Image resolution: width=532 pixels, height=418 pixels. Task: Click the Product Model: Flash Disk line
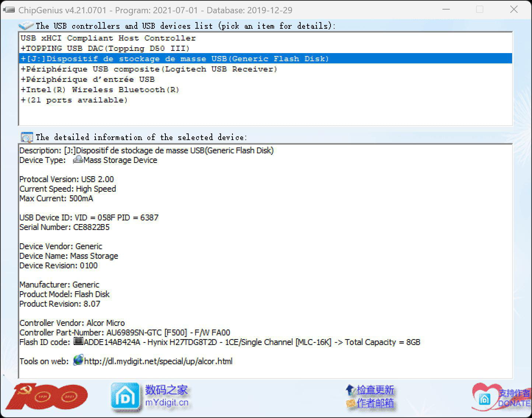click(64, 294)
